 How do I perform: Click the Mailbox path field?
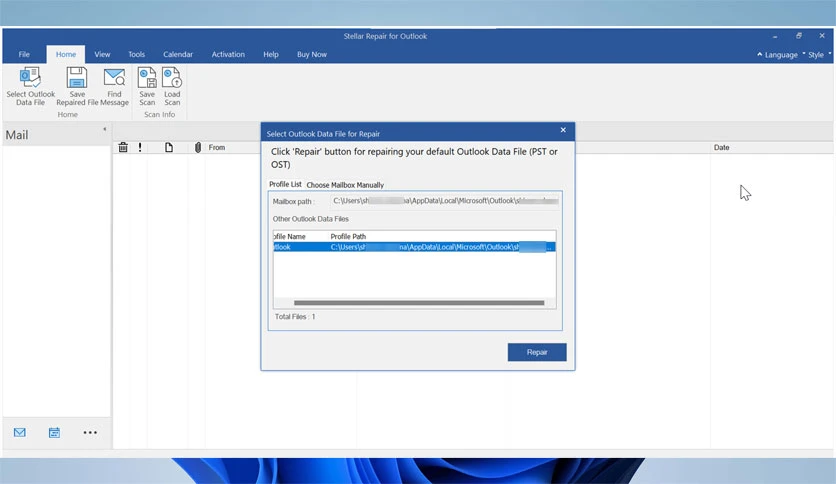(x=445, y=201)
